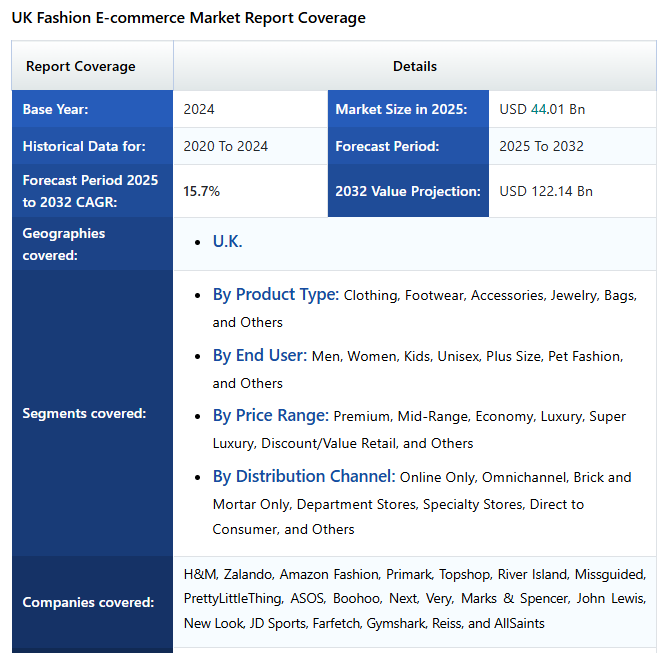Open the 'U.K.' geography link
The image size is (669, 653).
(x=227, y=242)
